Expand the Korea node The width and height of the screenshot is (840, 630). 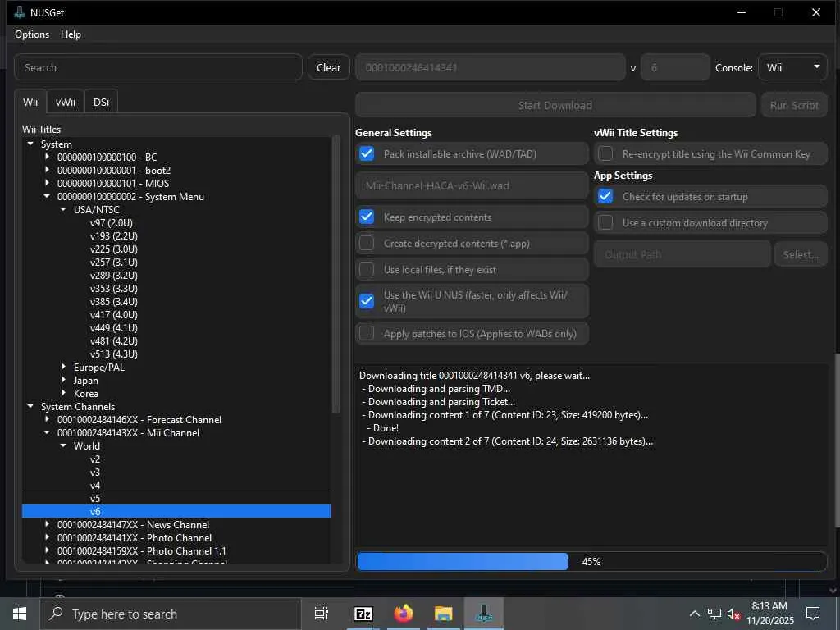[x=63, y=393]
